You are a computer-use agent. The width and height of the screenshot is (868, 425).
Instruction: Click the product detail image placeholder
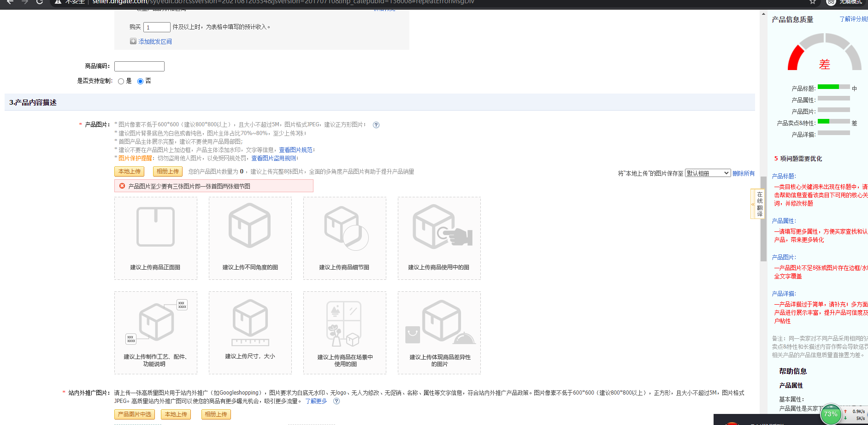tap(344, 238)
